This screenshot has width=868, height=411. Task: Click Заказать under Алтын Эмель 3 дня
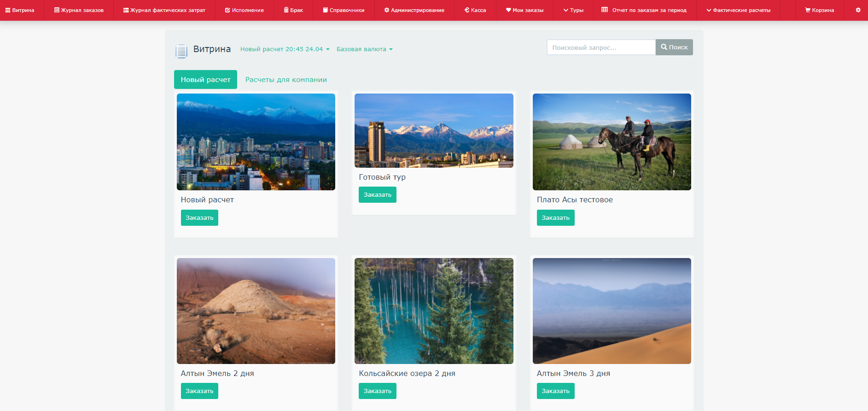coord(555,391)
